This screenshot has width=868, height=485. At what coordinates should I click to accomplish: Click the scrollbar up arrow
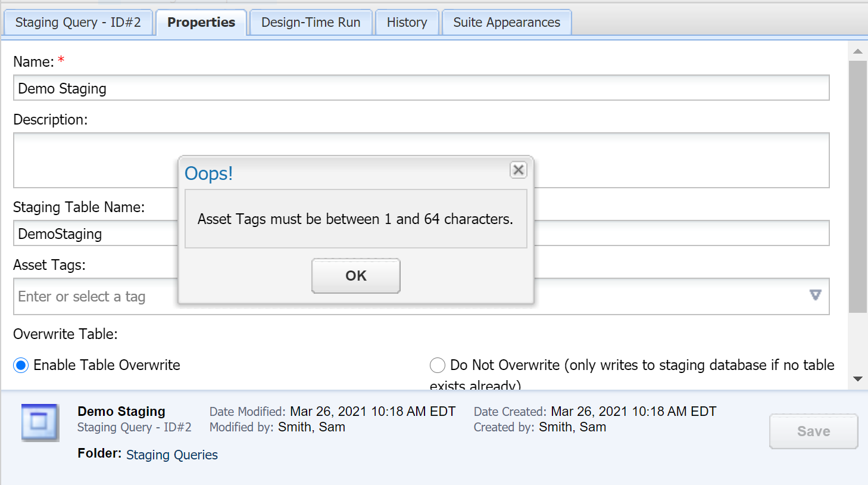858,51
